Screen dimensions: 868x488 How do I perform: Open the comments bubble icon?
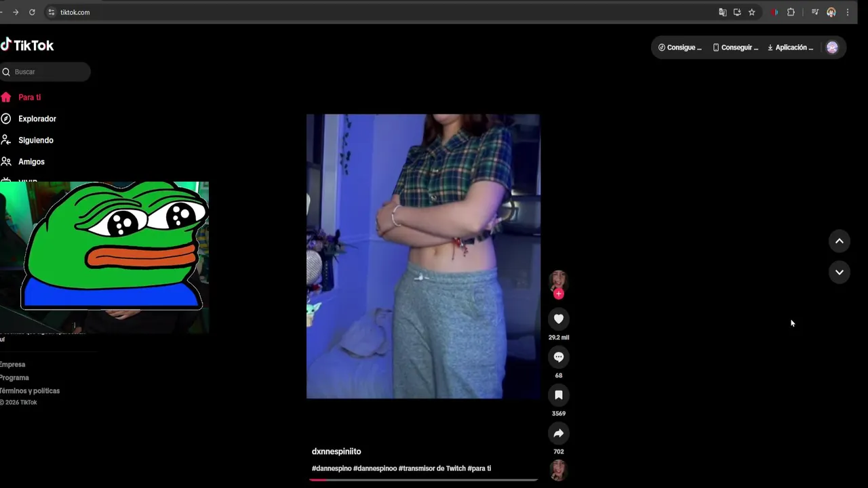[559, 357]
